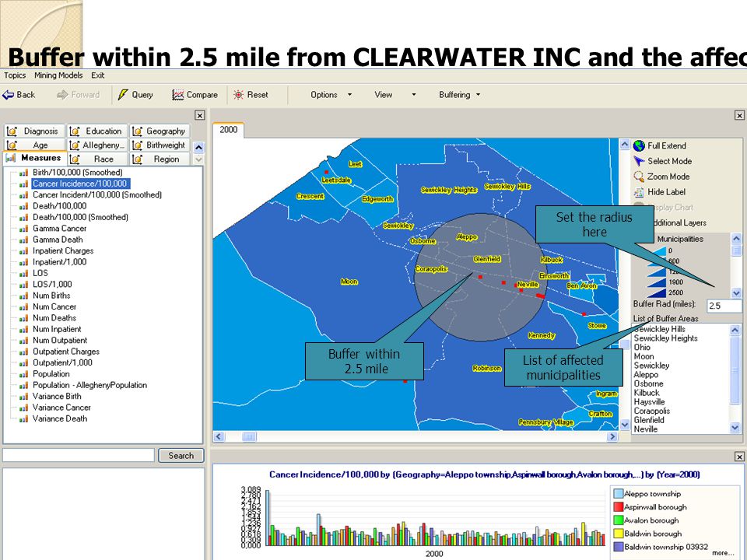The image size is (747, 560).
Task: Select Variance Cancer measure
Action: (61, 408)
